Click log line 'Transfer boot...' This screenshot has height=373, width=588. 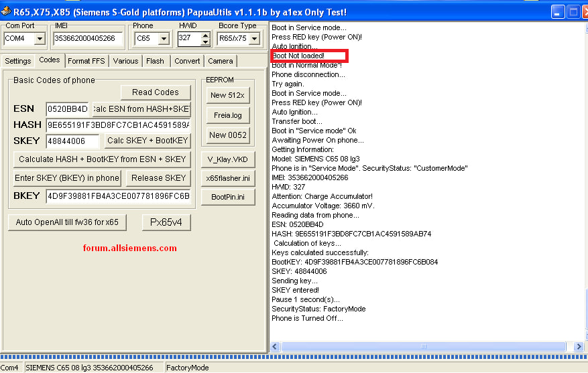tap(296, 121)
